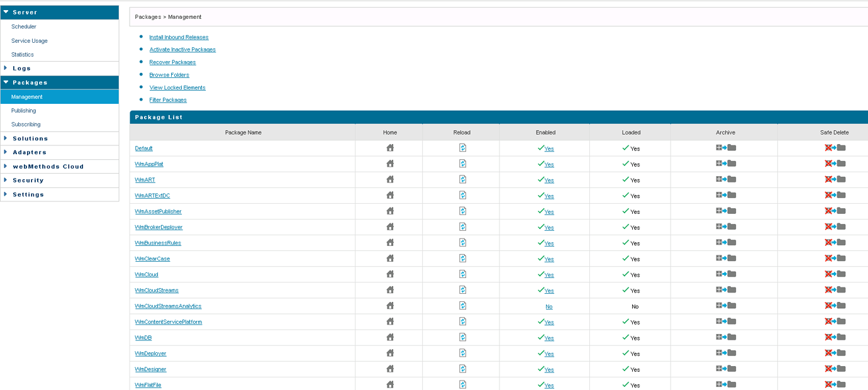868x390 pixels.
Task: Archive the WmARTExtDC package
Action: [x=726, y=195]
